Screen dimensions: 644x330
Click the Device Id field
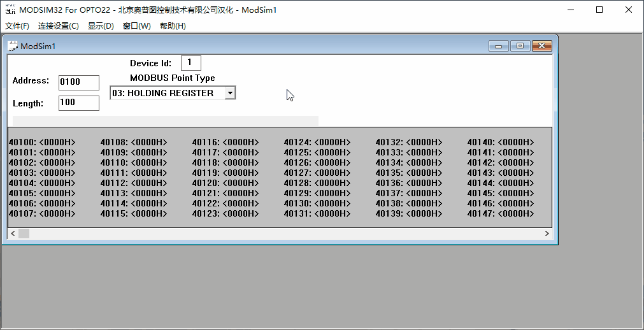coord(191,63)
